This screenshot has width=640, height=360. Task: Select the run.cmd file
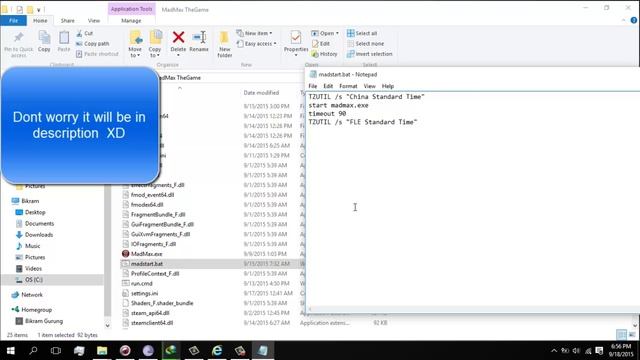tap(141, 283)
